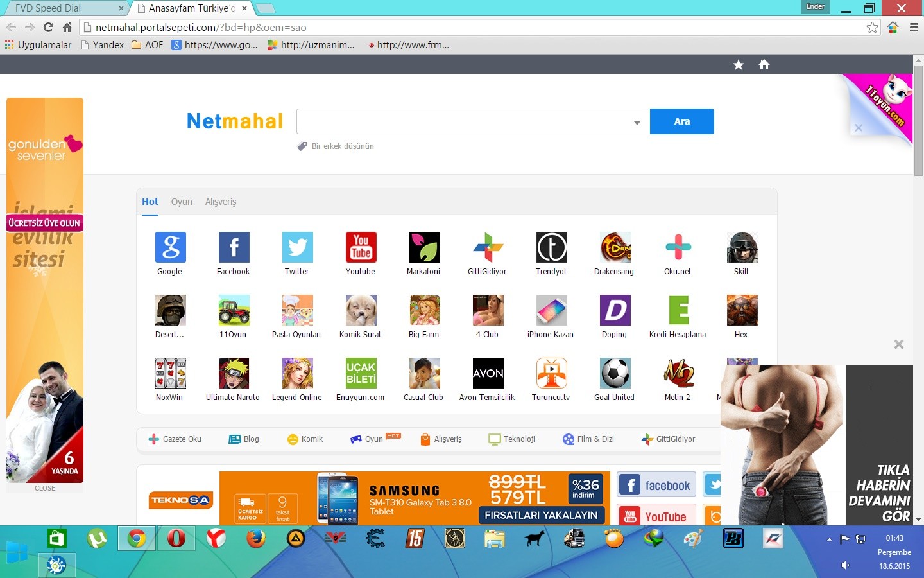Open the Avon Temsilcilik icon

(488, 373)
